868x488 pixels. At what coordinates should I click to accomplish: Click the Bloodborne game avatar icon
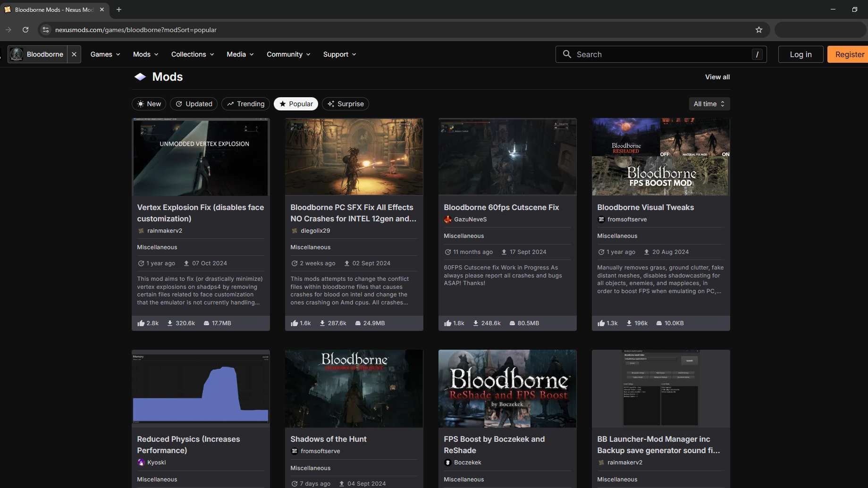coord(17,54)
